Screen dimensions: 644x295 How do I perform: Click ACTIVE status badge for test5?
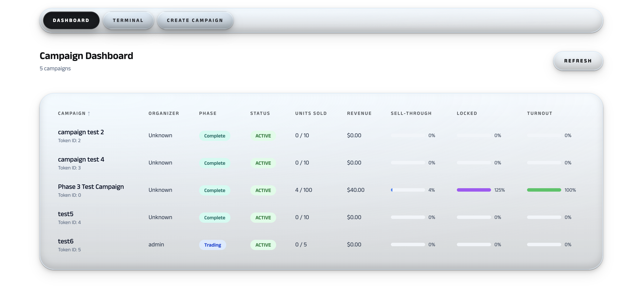tap(263, 218)
